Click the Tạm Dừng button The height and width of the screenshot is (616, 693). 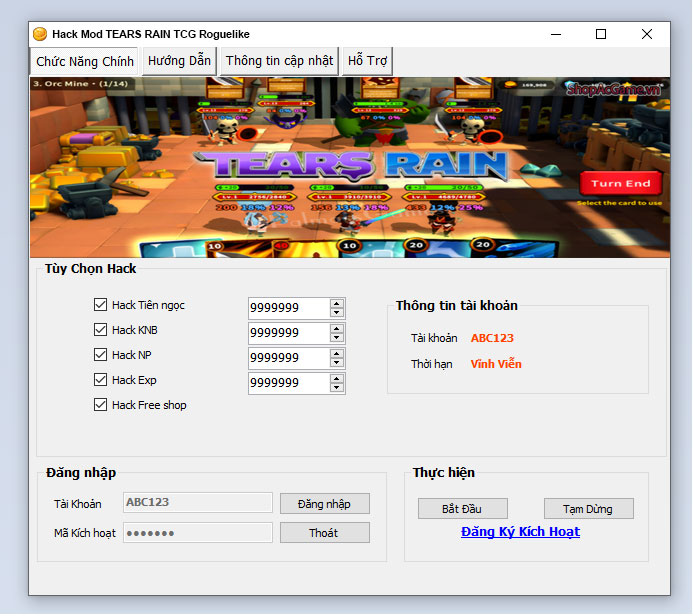coord(589,509)
